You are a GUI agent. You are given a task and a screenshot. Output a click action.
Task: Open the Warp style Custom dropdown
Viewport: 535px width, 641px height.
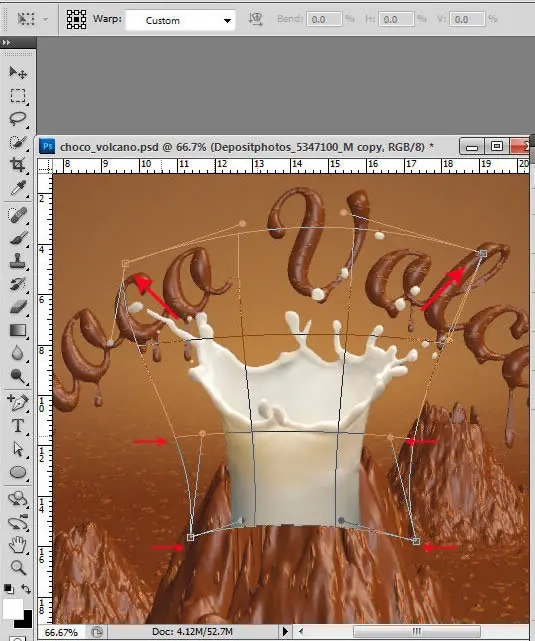(180, 20)
